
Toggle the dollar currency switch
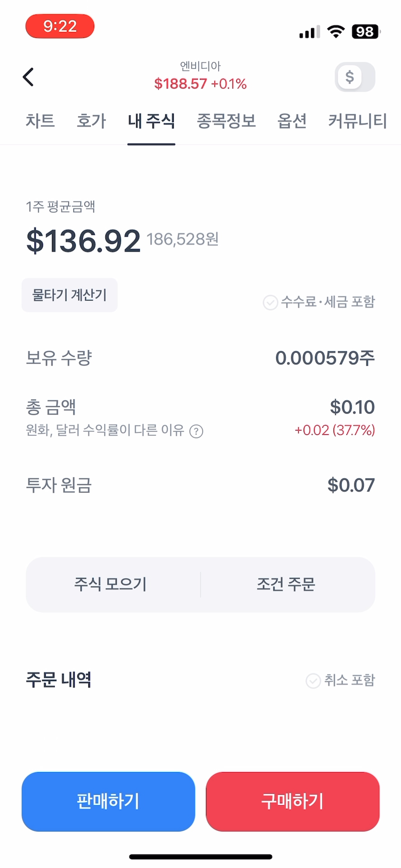click(x=355, y=77)
